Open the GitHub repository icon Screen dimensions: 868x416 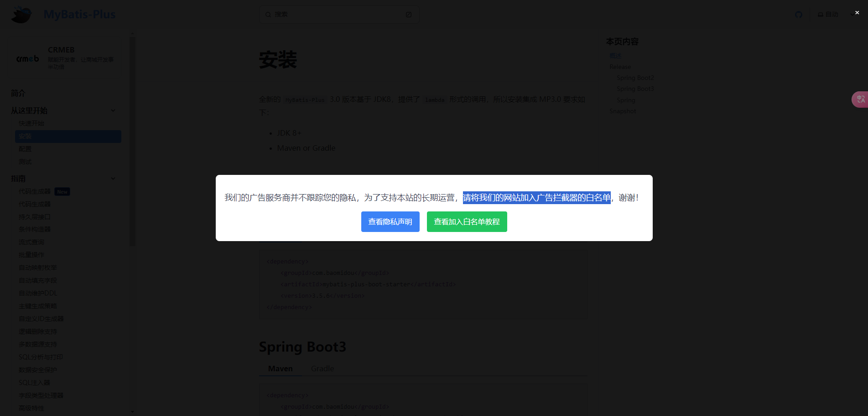799,14
